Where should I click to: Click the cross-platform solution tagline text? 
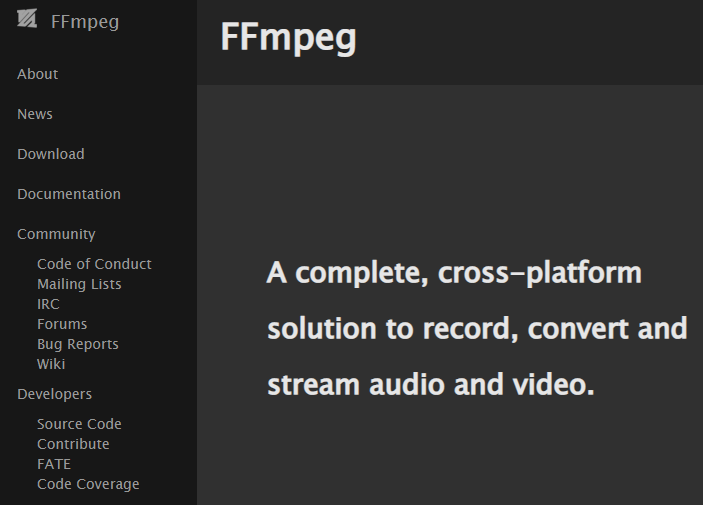point(476,328)
